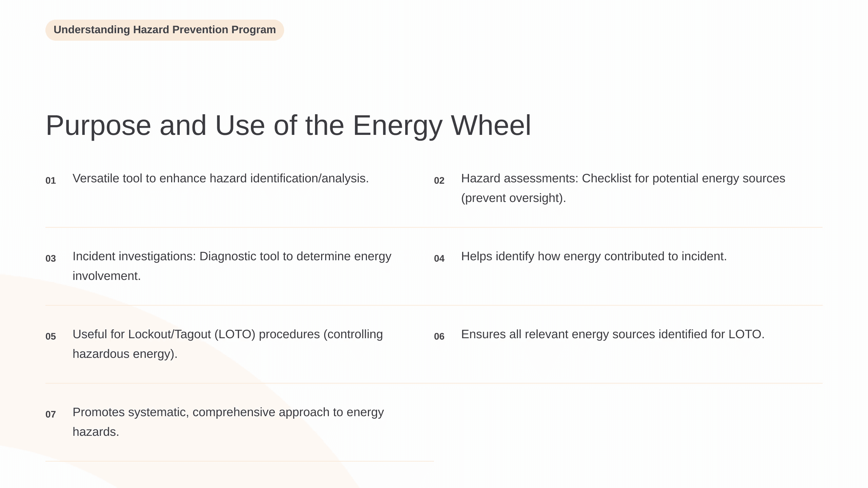Screen dimensions: 868x488
Task: Select the Incident investigations diagnostic tool text
Action: [x=232, y=266]
